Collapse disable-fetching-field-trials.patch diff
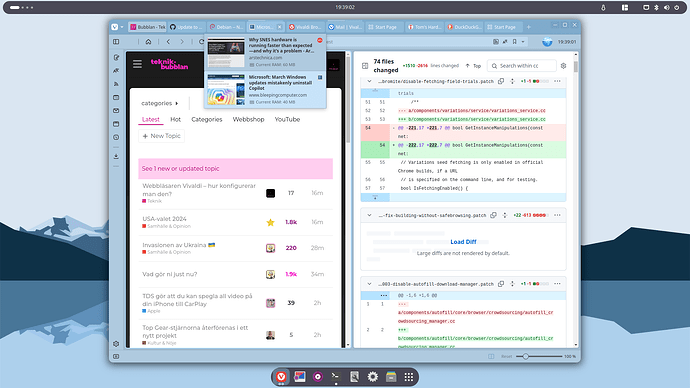 click(x=369, y=81)
